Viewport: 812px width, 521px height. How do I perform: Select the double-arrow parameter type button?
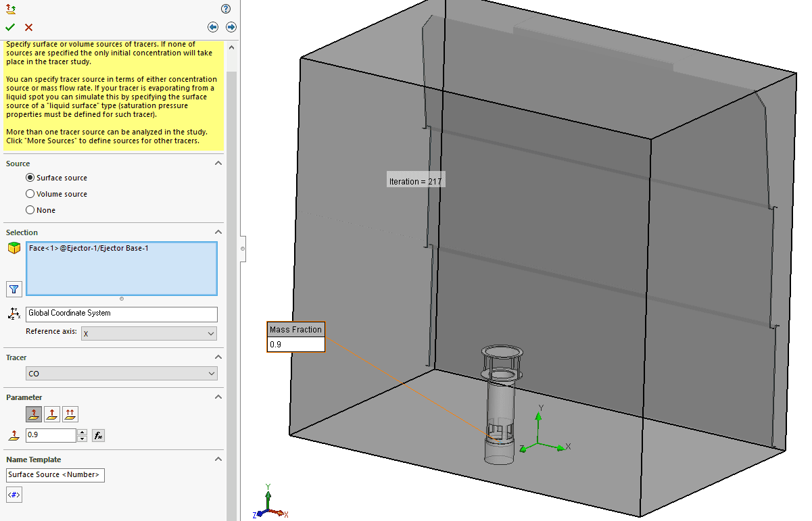coord(71,414)
